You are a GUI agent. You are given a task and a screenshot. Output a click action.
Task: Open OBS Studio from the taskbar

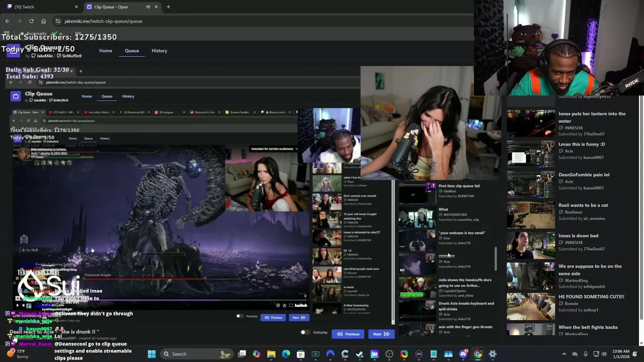click(x=389, y=354)
